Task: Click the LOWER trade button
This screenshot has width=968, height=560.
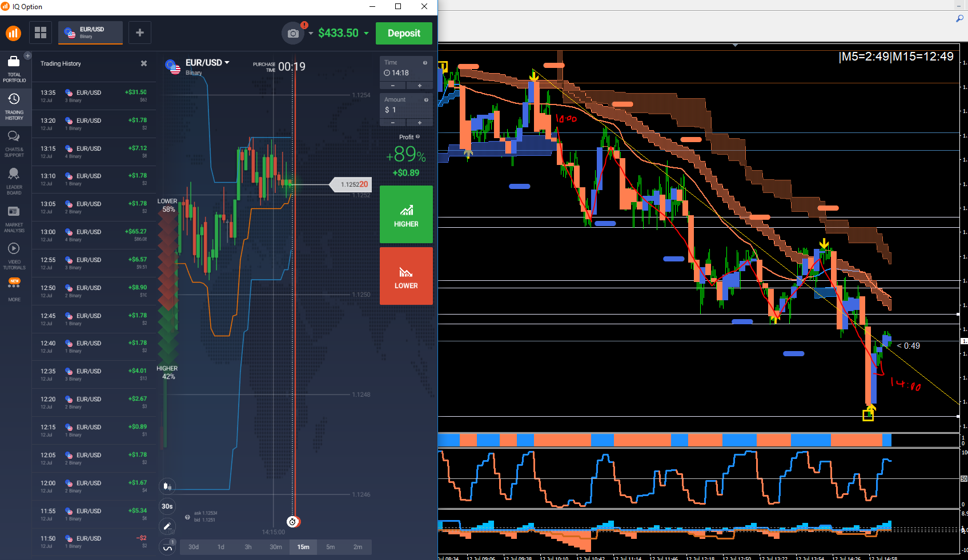Action: coord(406,276)
